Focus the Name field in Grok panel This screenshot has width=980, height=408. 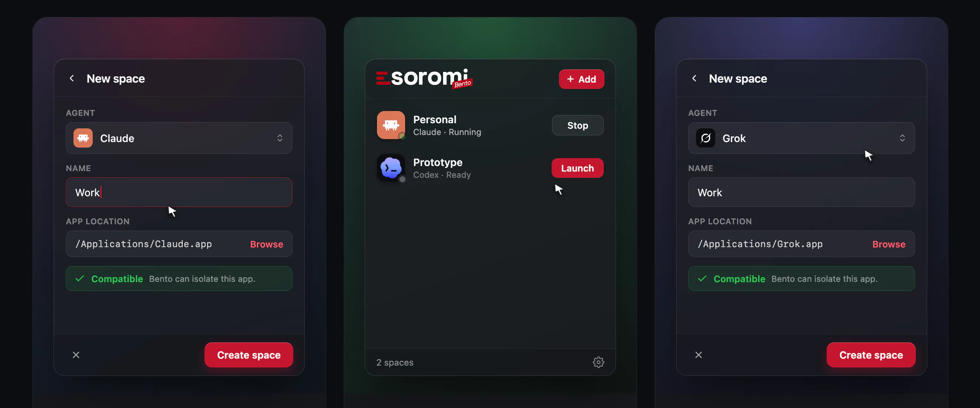[801, 193]
